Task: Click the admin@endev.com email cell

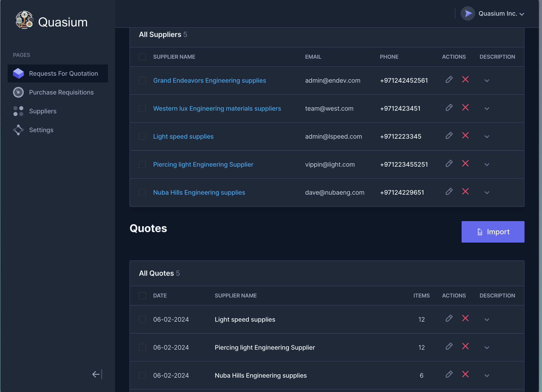Action: [333, 81]
